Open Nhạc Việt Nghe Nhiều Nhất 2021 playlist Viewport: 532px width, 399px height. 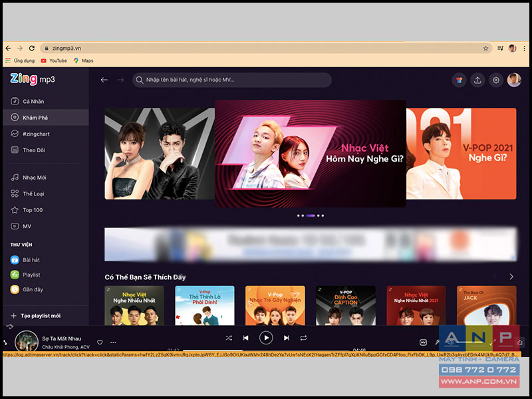click(x=416, y=305)
